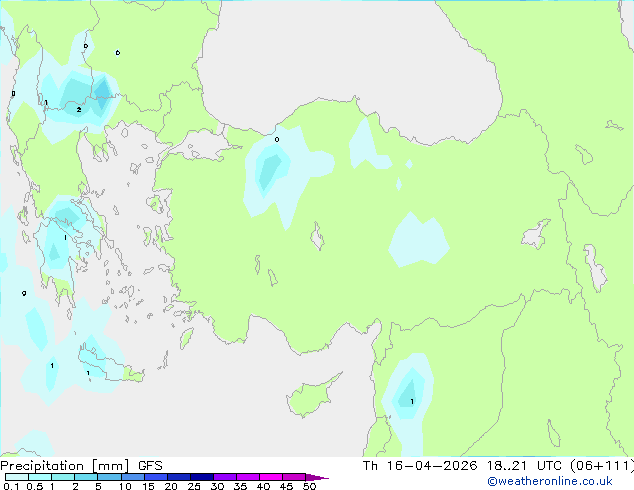Click the 'Precipitation [mm]' title text
The height and width of the screenshot is (490, 634).
click(x=64, y=466)
